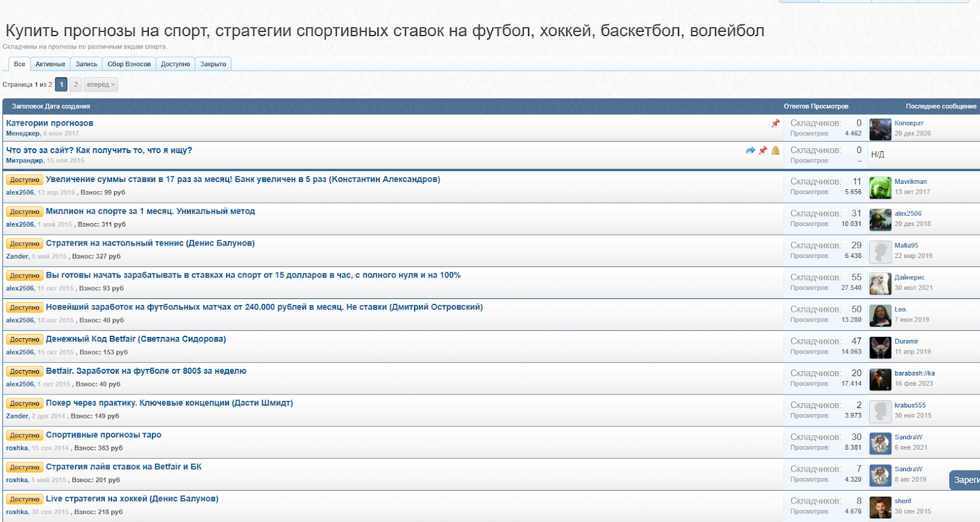Open Категории прогнозов pinned thread
Screen dimensions: 980x522
pos(50,123)
